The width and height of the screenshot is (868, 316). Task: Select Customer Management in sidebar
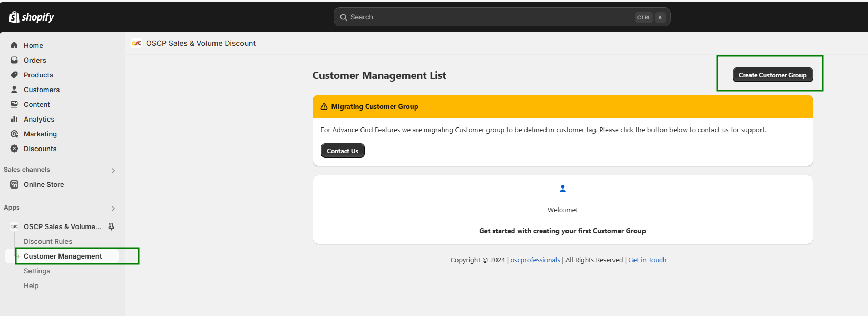click(63, 256)
